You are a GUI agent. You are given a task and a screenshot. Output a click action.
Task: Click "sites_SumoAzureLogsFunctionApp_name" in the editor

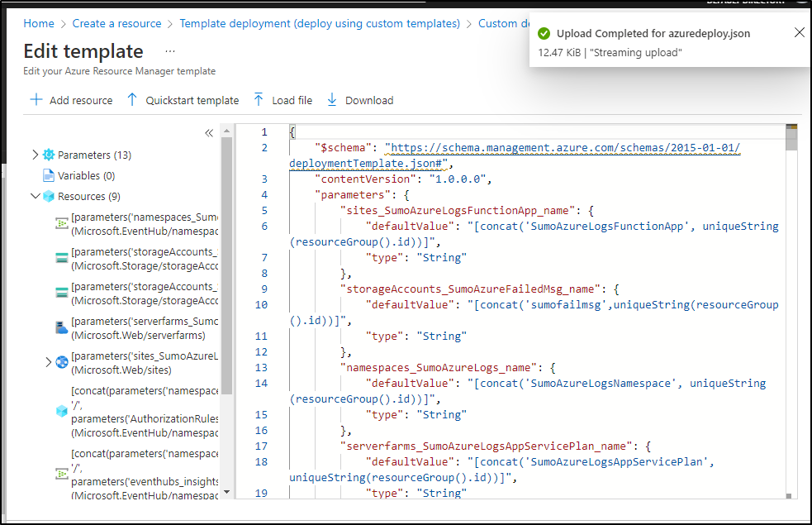coord(458,211)
